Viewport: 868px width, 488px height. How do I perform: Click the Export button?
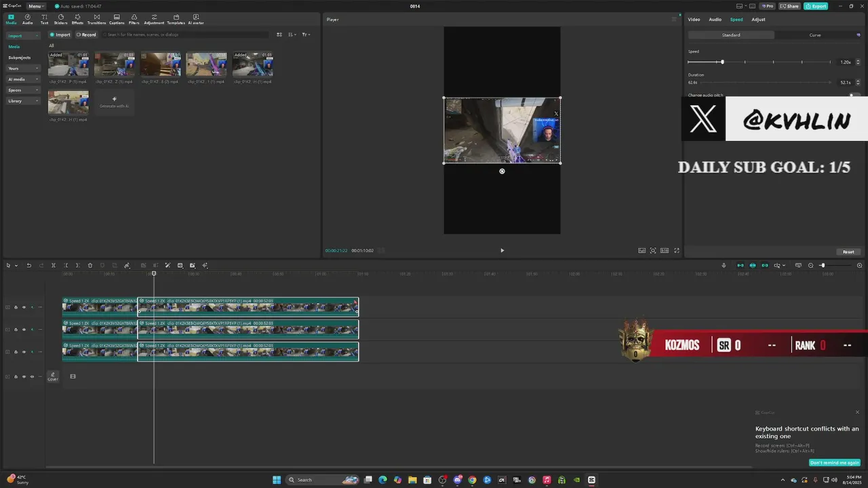(x=816, y=6)
